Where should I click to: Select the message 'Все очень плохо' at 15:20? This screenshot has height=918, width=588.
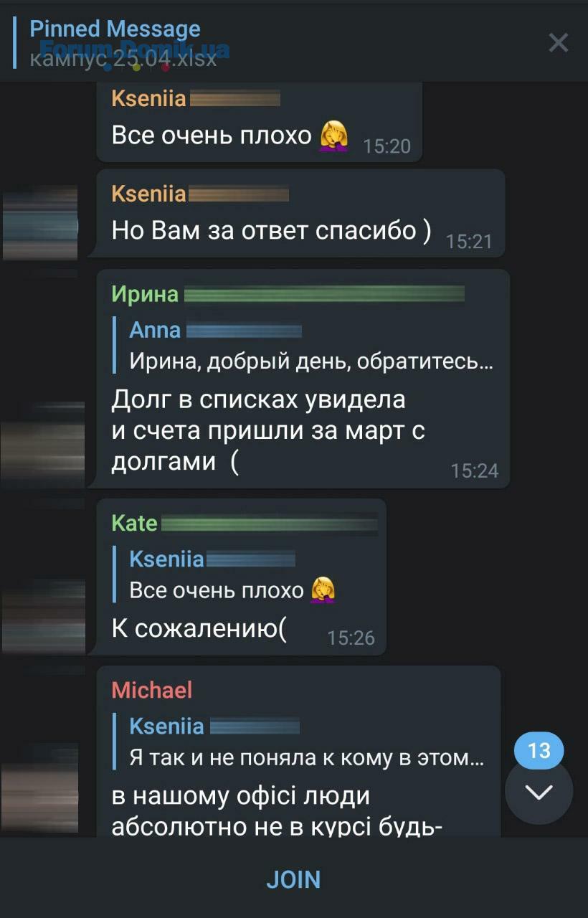point(260,121)
